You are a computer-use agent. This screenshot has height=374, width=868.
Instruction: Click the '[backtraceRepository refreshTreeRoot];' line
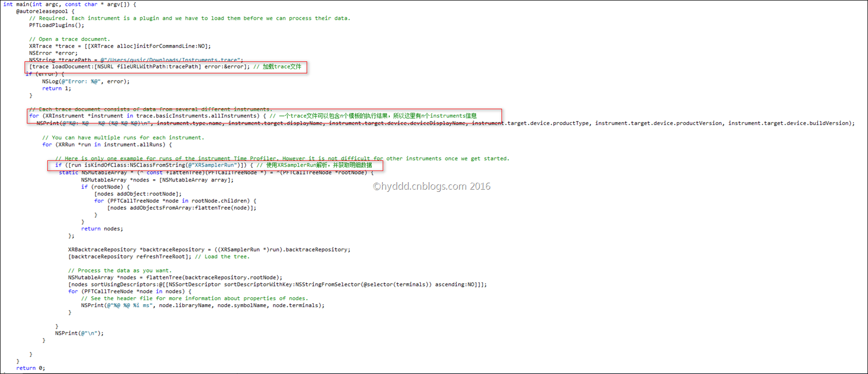(159, 256)
